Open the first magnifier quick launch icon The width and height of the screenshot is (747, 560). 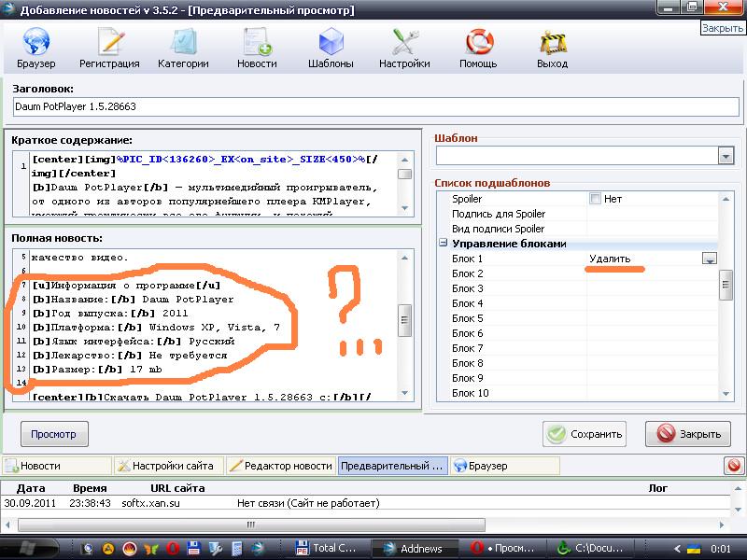[x=87, y=548]
